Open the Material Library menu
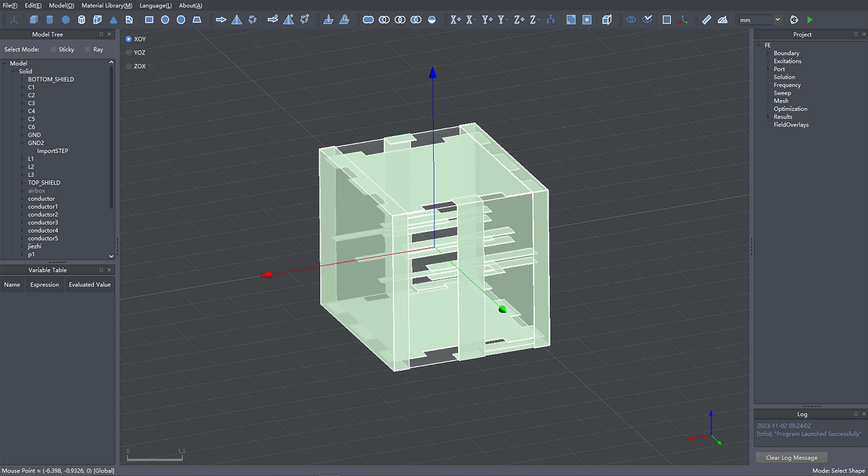The image size is (868, 476). tap(107, 5)
